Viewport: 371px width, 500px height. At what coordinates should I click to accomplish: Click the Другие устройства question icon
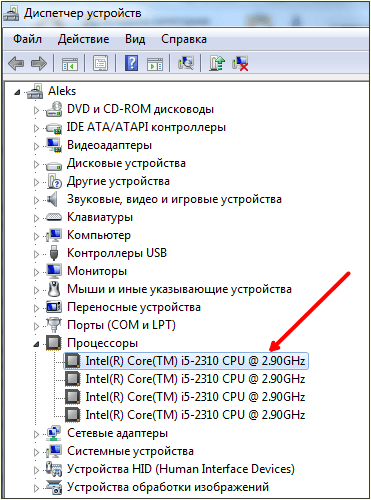54,181
